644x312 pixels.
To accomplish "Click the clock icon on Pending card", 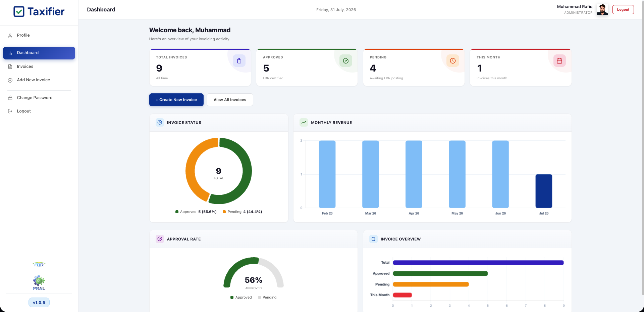I will 453,61.
